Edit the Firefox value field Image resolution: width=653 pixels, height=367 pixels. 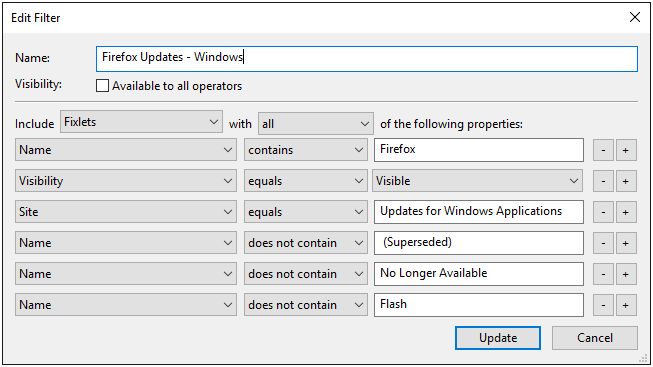point(479,150)
